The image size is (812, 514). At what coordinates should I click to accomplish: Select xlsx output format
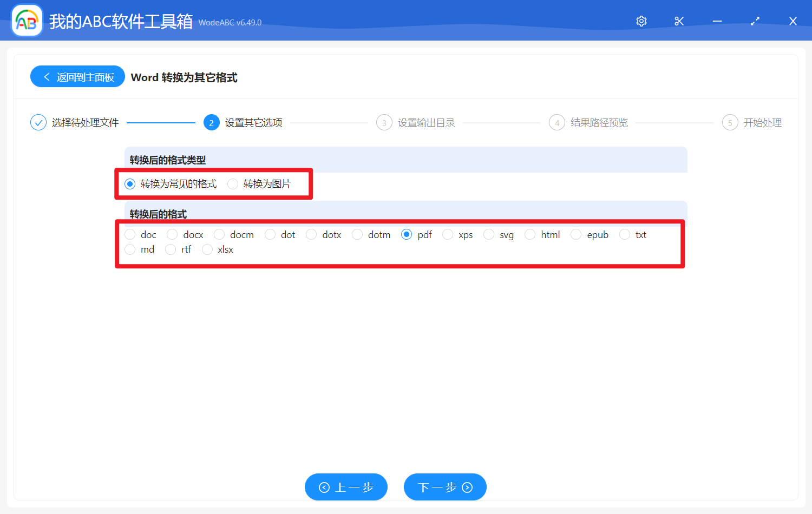point(207,249)
